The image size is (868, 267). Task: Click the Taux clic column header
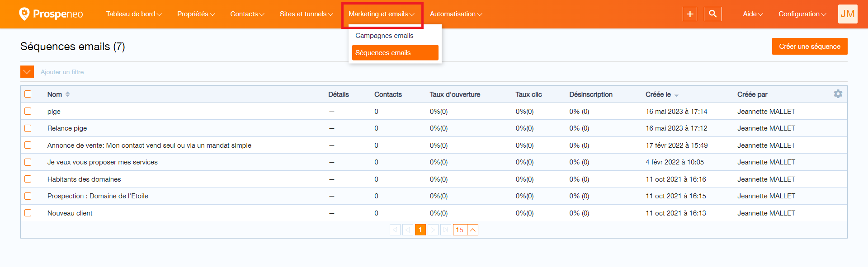528,94
